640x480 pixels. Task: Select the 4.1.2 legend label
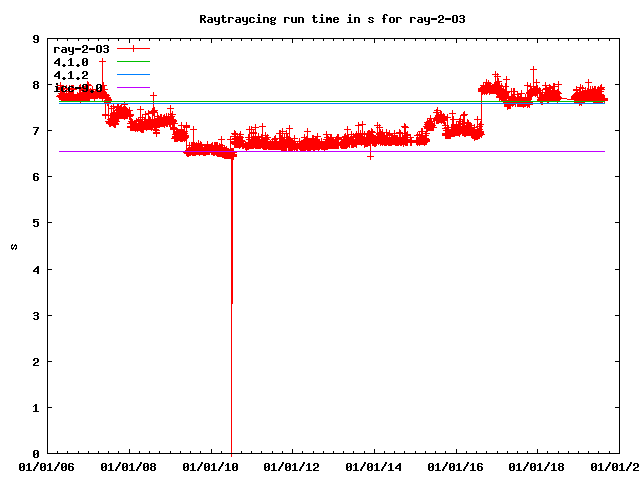71,75
